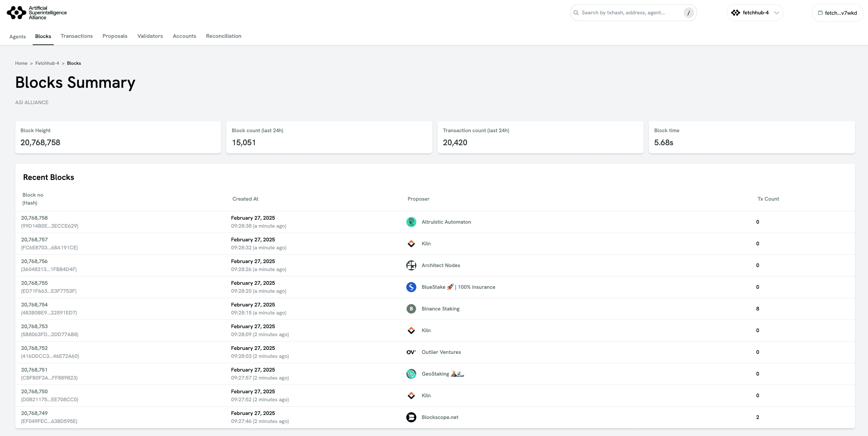This screenshot has height=436, width=868.
Task: Switch to the Transactions tab
Action: pyautogui.click(x=76, y=36)
